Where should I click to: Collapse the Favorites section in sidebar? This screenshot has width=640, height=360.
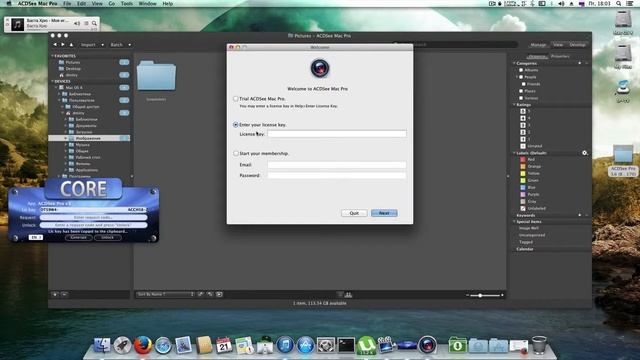[x=53, y=56]
